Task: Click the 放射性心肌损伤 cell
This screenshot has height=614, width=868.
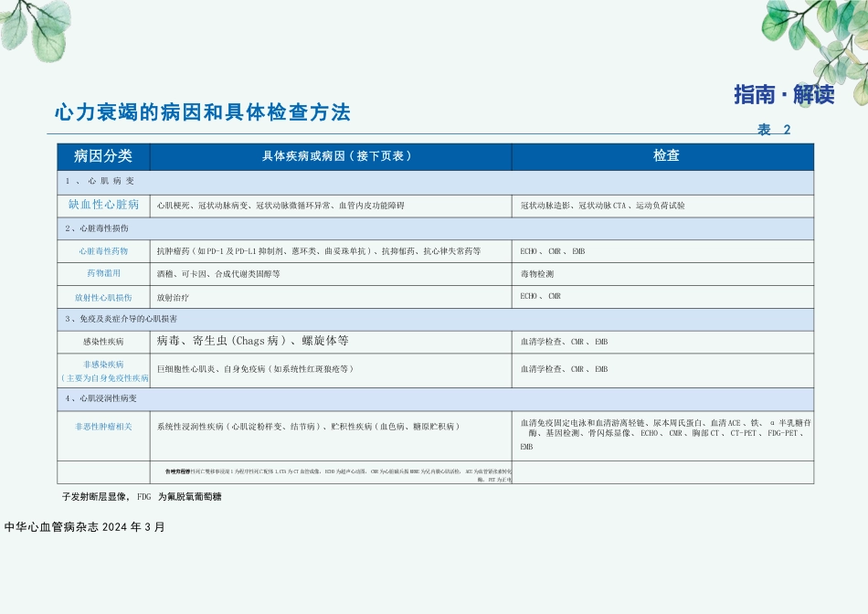Action: click(x=103, y=297)
